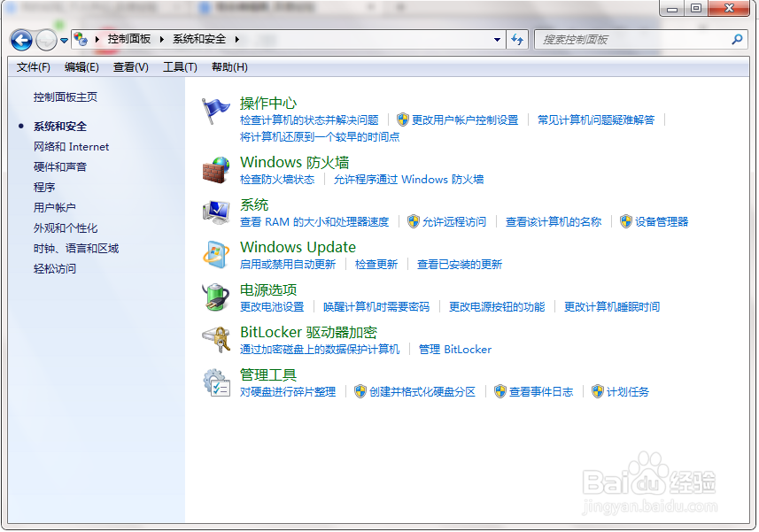Click 常见计算机问题疑难解答 link
This screenshot has width=759, height=532.
(x=596, y=120)
